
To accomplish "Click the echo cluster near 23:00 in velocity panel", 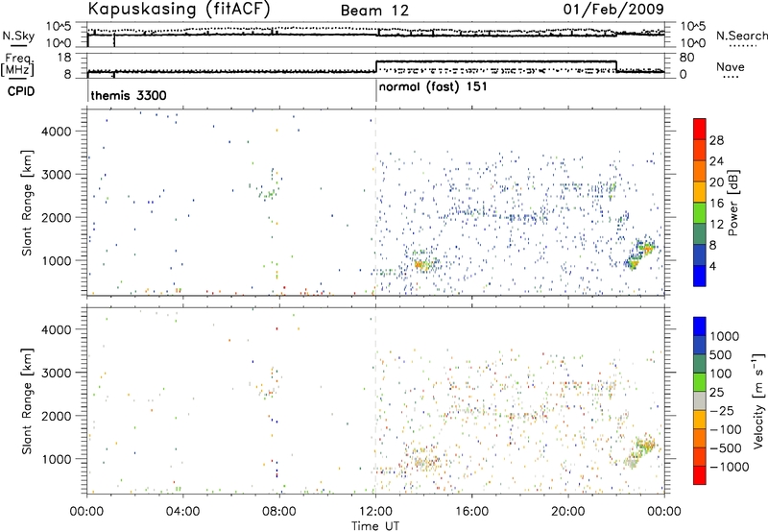I will pyautogui.click(x=640, y=453).
